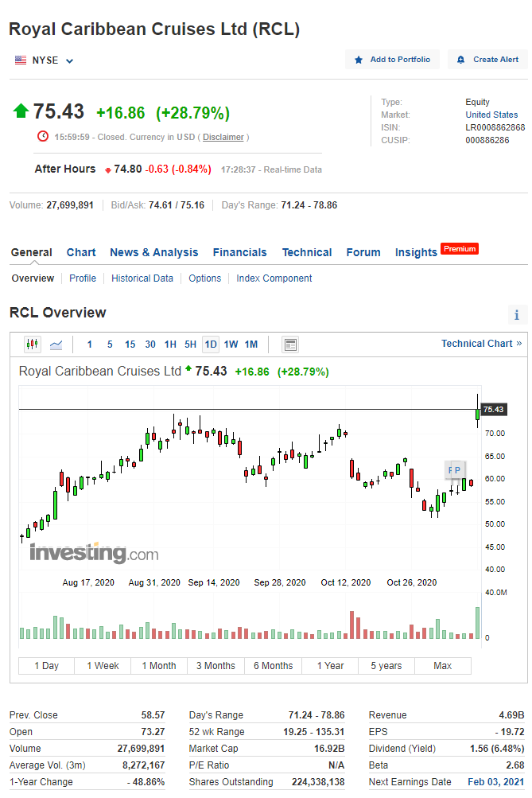Viewport: 532px width, 798px height.
Task: Select the 1 minute interval
Action: coord(90,345)
